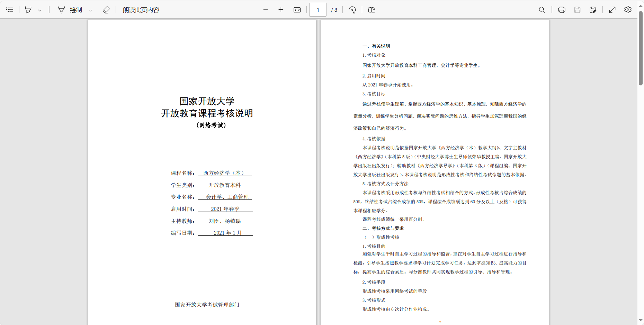Select the 绘制 draw tool
Image resolution: width=644 pixels, height=325 pixels.
point(70,10)
